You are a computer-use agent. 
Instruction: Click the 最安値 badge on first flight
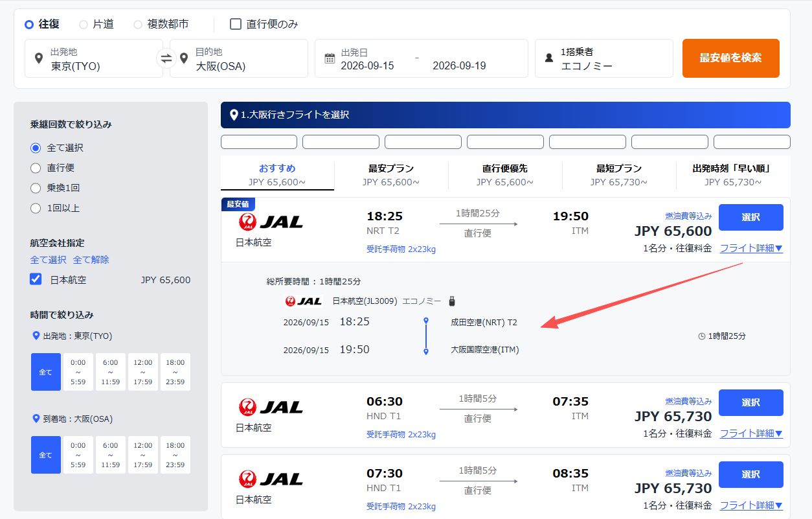pos(238,204)
